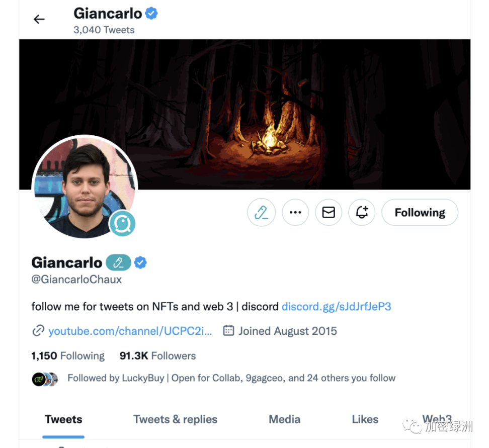
Task: Switch to the Media tab
Action: (x=284, y=419)
